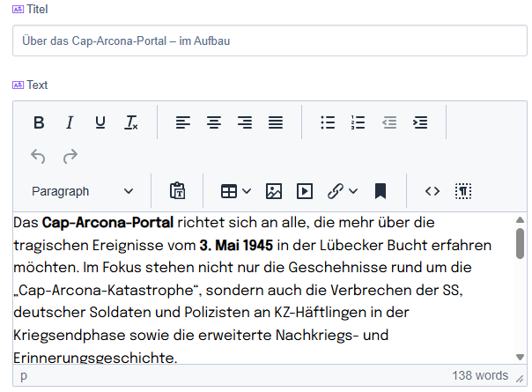Click the Titel input field
The width and height of the screenshot is (532, 392).
tap(270, 41)
